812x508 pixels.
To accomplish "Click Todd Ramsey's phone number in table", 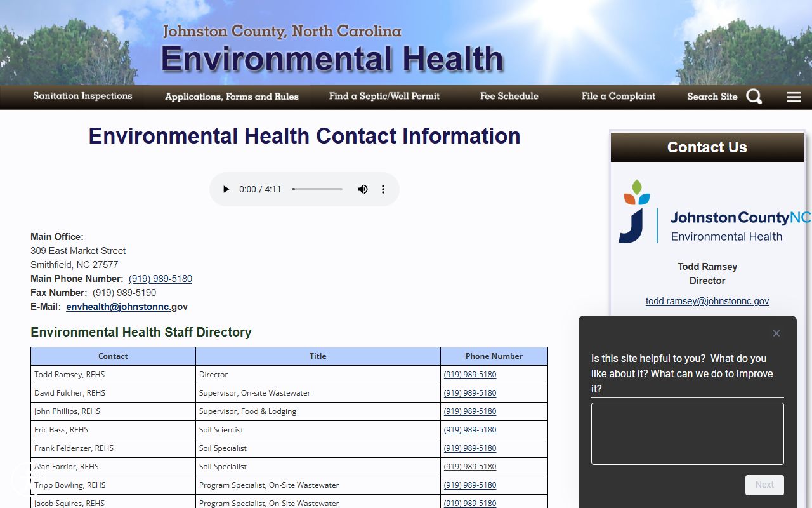I will [x=470, y=375].
